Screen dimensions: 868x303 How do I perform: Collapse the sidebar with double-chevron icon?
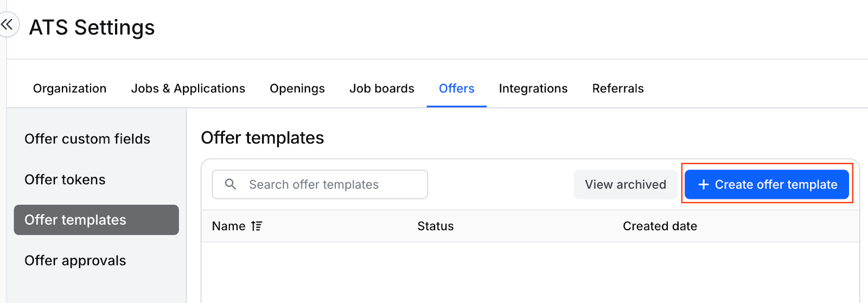7,24
